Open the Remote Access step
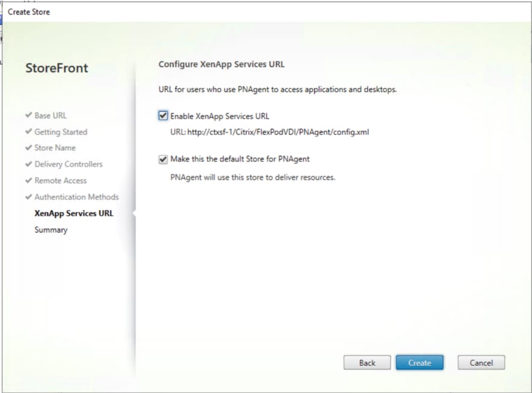Viewport: 532px width, 393px height. (x=60, y=181)
